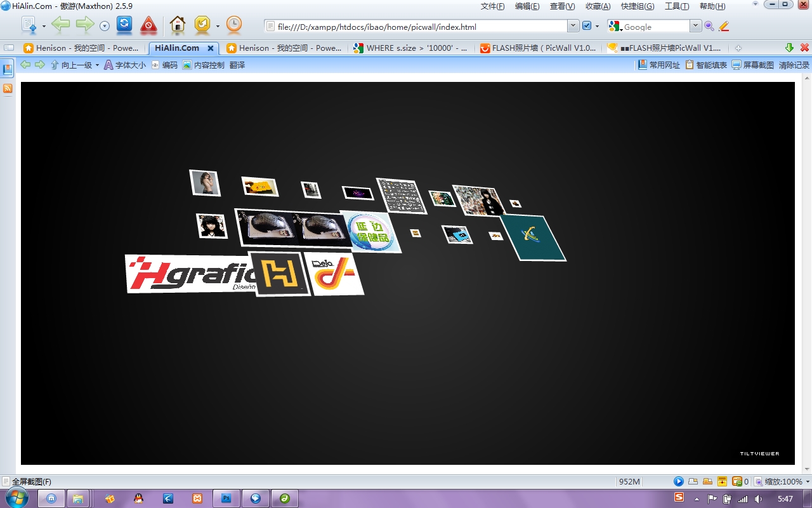This screenshot has height=508, width=812.
Task: Select the Hgrafic logo thumbnail
Action: tap(190, 273)
